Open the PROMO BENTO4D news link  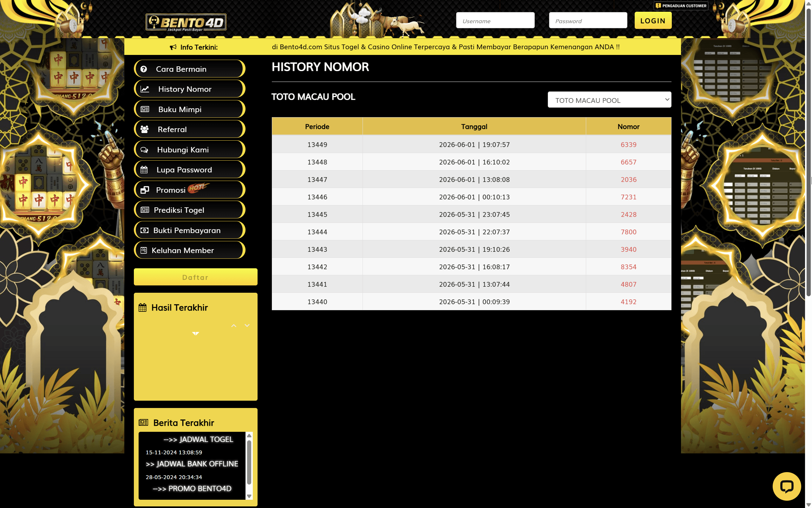[192, 489]
